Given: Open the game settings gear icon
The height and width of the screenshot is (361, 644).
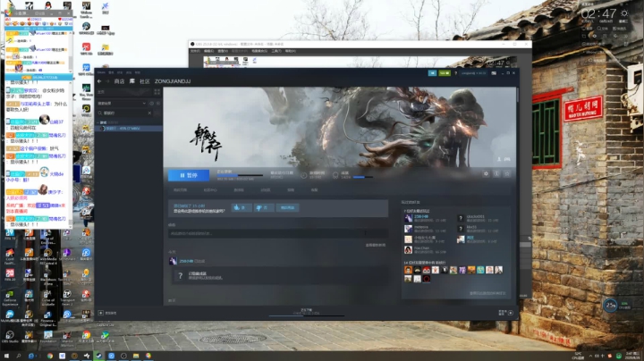Looking at the screenshot, I should pos(486,174).
